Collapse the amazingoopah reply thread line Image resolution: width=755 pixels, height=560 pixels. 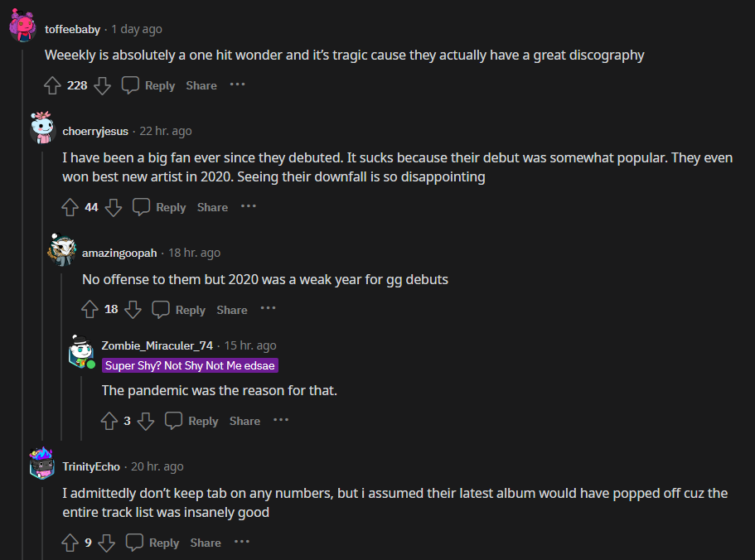coord(61,356)
